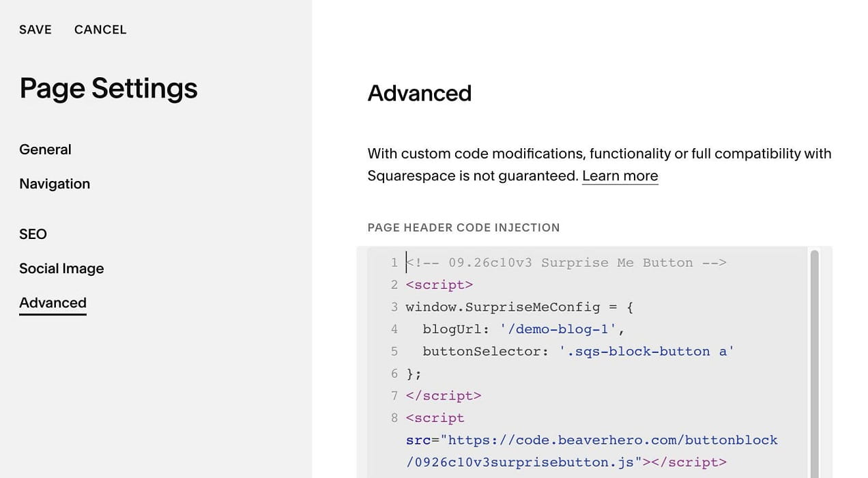The image size is (868, 478).
Task: Click the window.SurpriseMeConfig line
Action: pyautogui.click(x=519, y=307)
